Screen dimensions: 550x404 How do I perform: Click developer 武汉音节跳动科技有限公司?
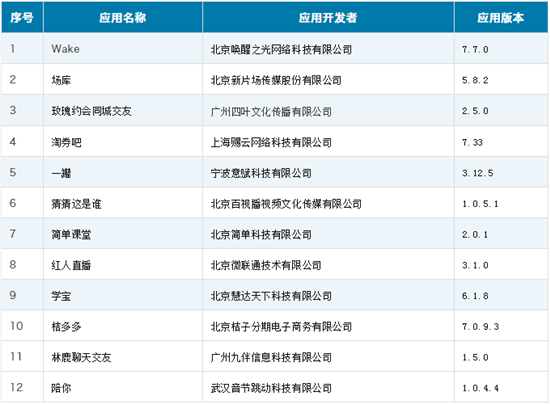click(x=271, y=388)
